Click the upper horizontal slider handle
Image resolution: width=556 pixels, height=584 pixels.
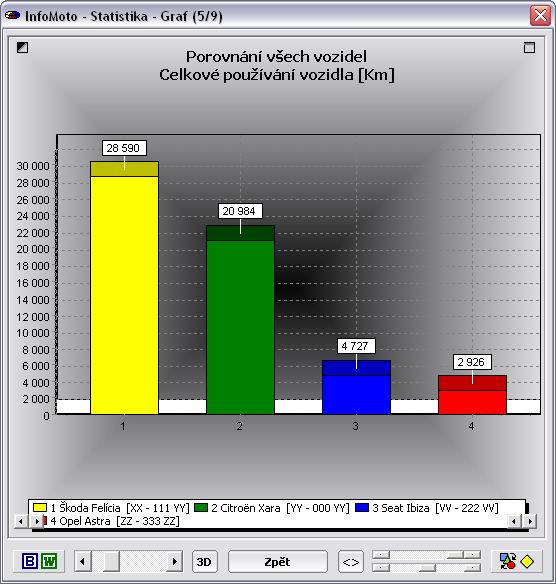point(455,555)
